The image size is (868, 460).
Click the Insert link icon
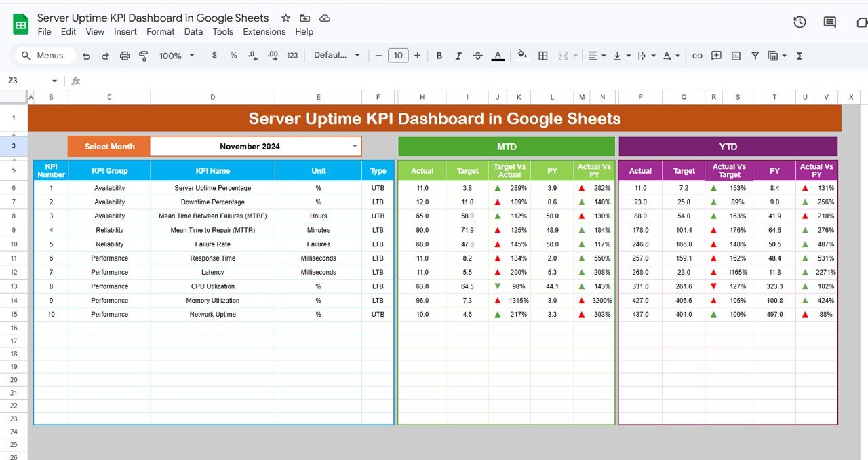pos(696,56)
